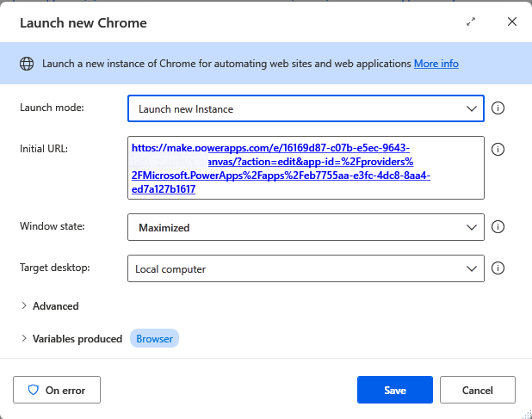Viewport: 532px width, 419px height.
Task: Cancel the dialog
Action: (x=478, y=390)
